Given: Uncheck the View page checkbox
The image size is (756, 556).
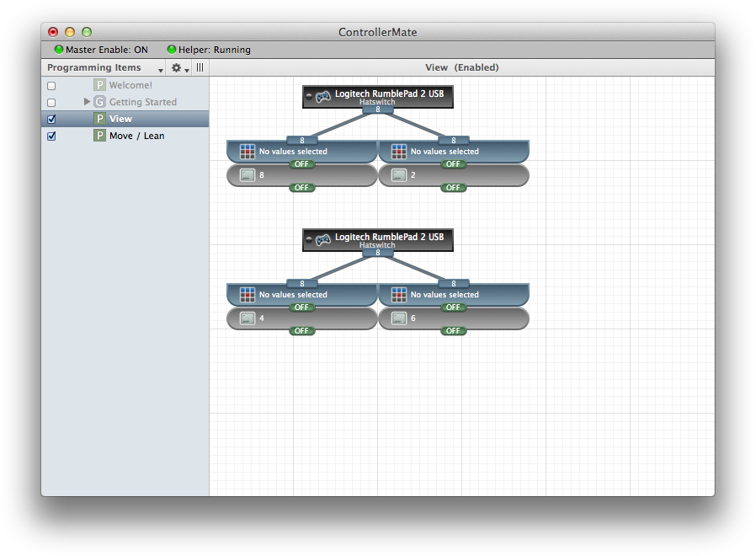Looking at the screenshot, I should [x=51, y=120].
